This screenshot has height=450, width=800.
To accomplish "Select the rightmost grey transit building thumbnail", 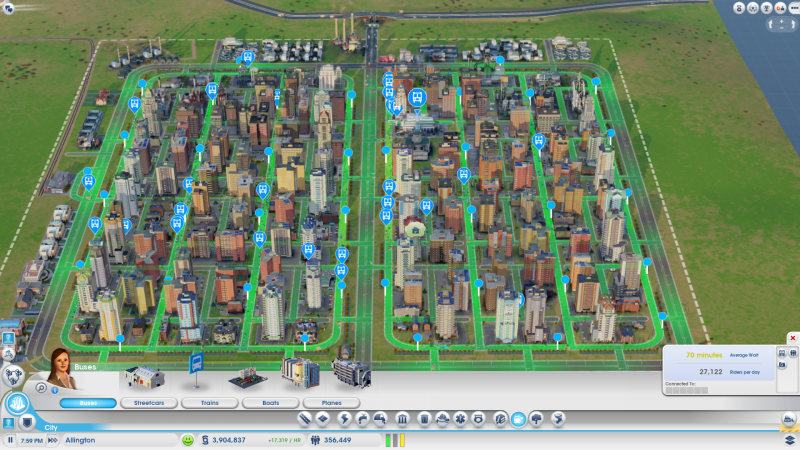I will point(351,373).
